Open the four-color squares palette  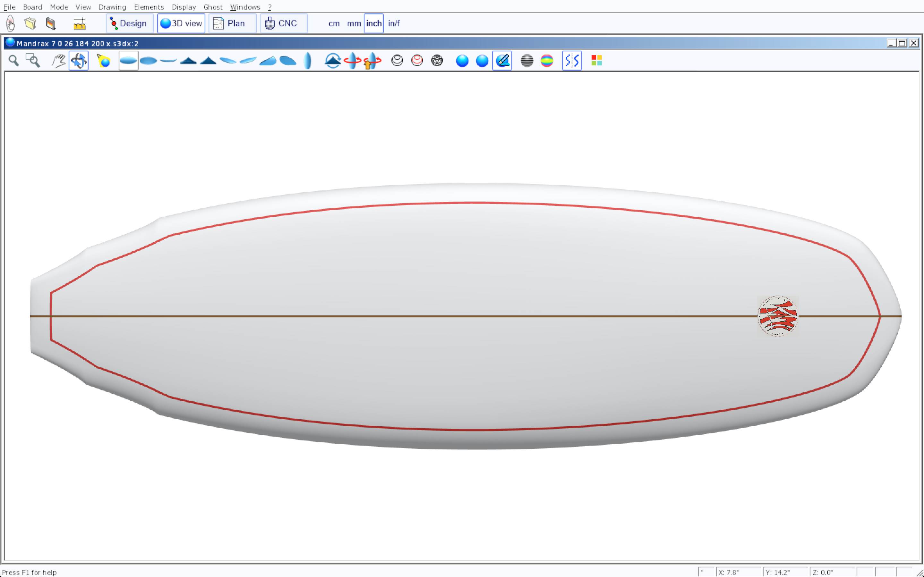click(x=596, y=61)
